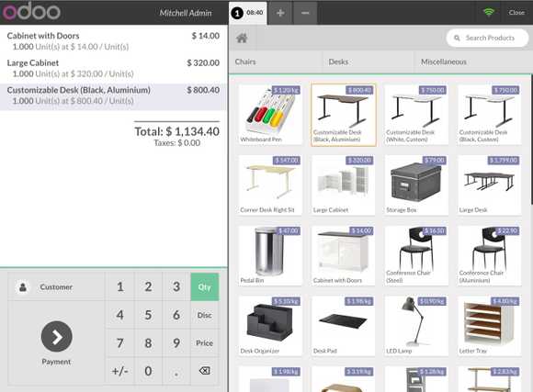The width and height of the screenshot is (533, 392).
Task: Activate the Qty numpad mode
Action: 204,287
